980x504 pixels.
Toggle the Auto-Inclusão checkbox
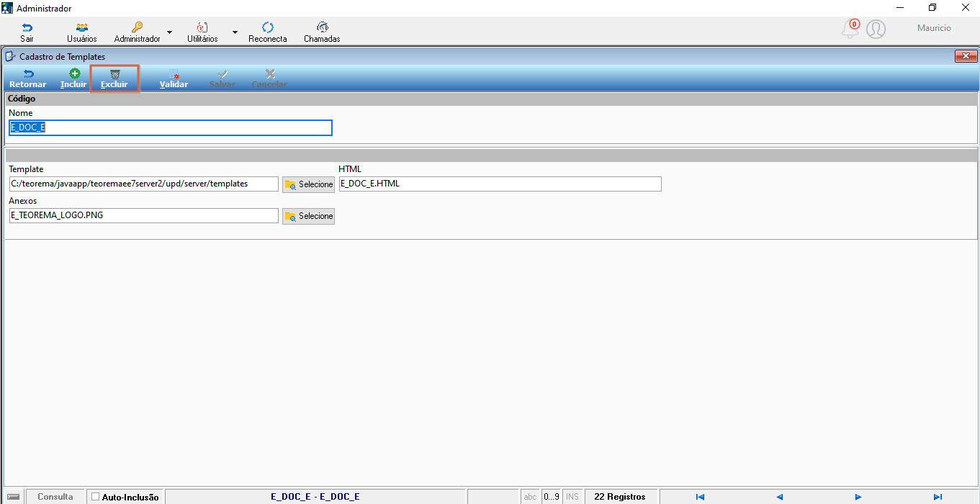[x=96, y=497]
